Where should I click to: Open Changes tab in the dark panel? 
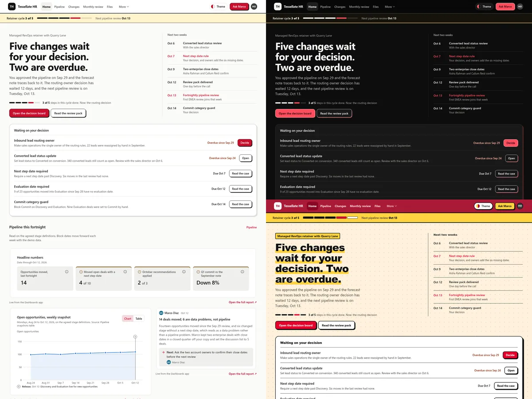click(340, 7)
